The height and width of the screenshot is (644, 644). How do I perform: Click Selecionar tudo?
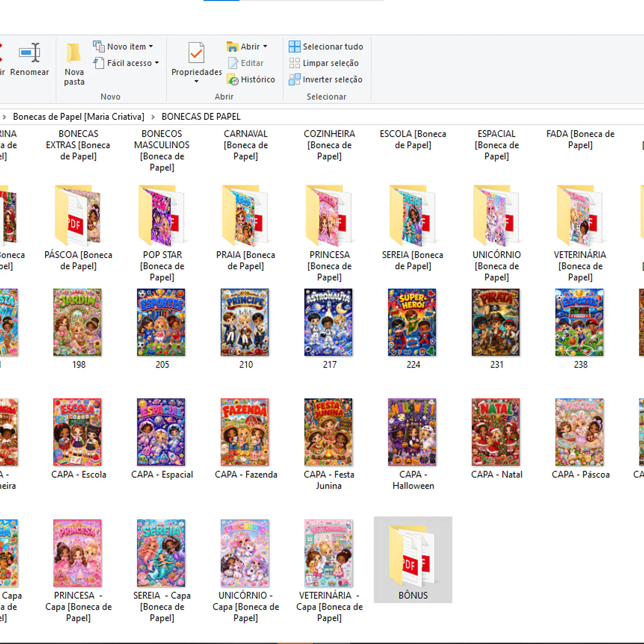pyautogui.click(x=326, y=46)
